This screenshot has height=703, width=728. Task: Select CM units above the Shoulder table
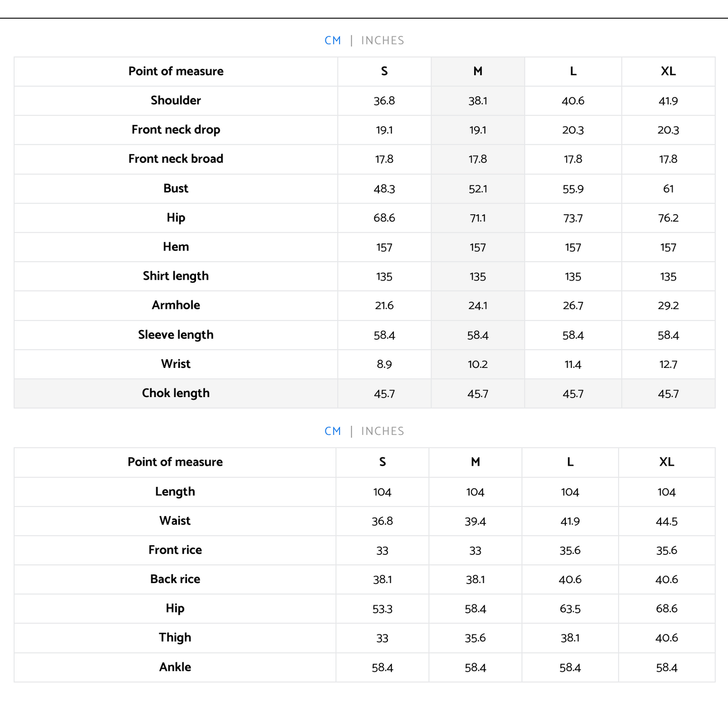[x=333, y=40]
